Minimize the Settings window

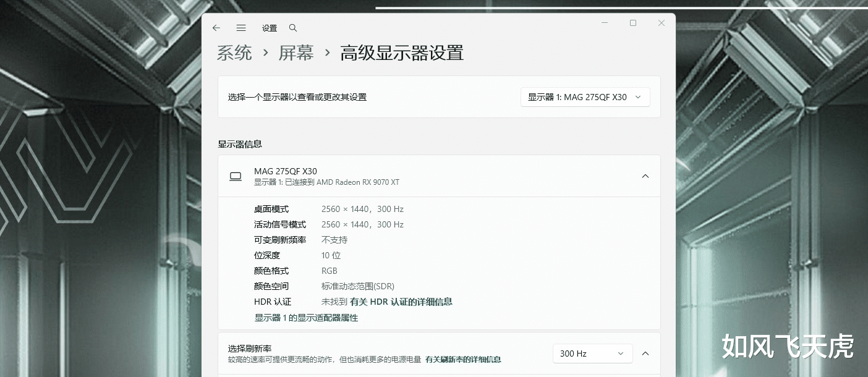tap(605, 23)
